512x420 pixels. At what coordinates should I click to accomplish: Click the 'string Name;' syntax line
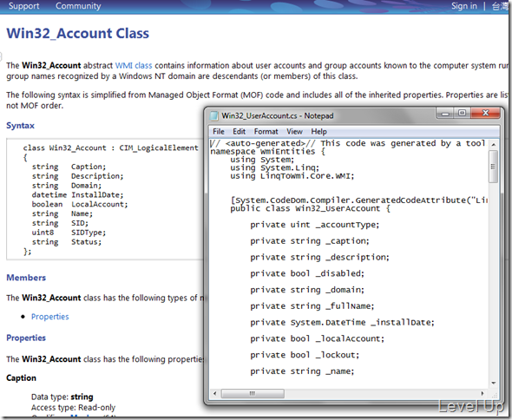click(x=62, y=213)
